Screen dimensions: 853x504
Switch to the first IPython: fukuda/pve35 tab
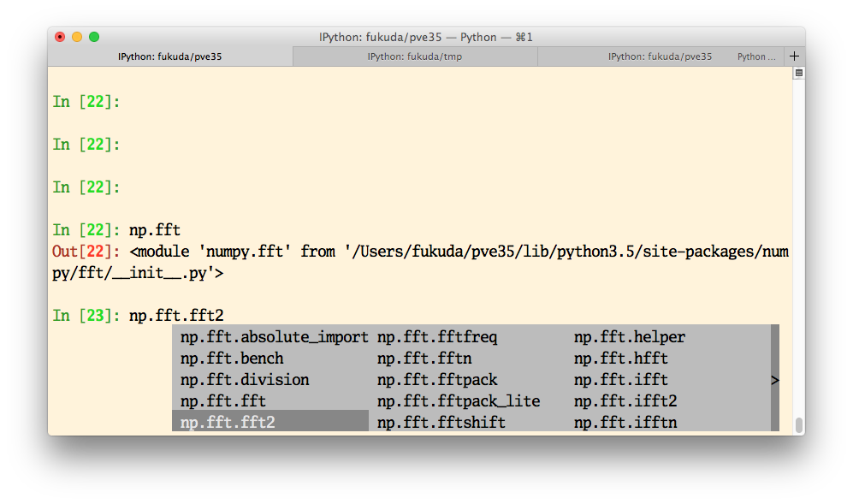170,56
